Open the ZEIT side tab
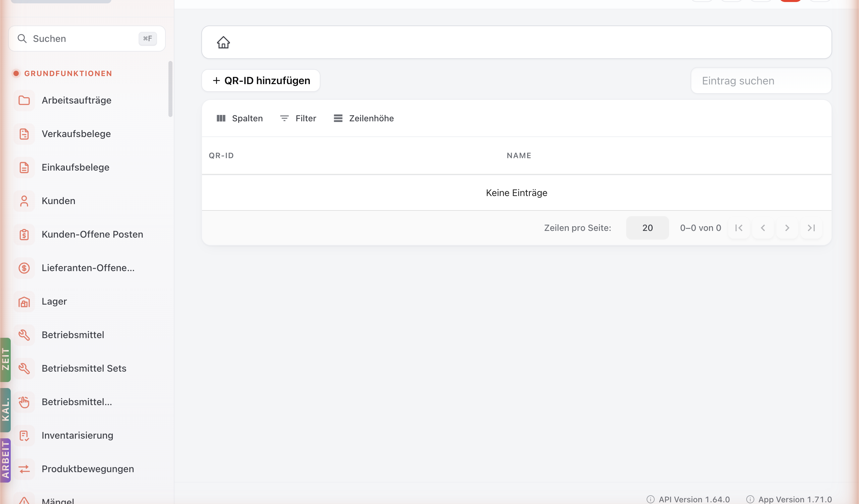Image resolution: width=859 pixels, height=504 pixels. (x=5, y=360)
